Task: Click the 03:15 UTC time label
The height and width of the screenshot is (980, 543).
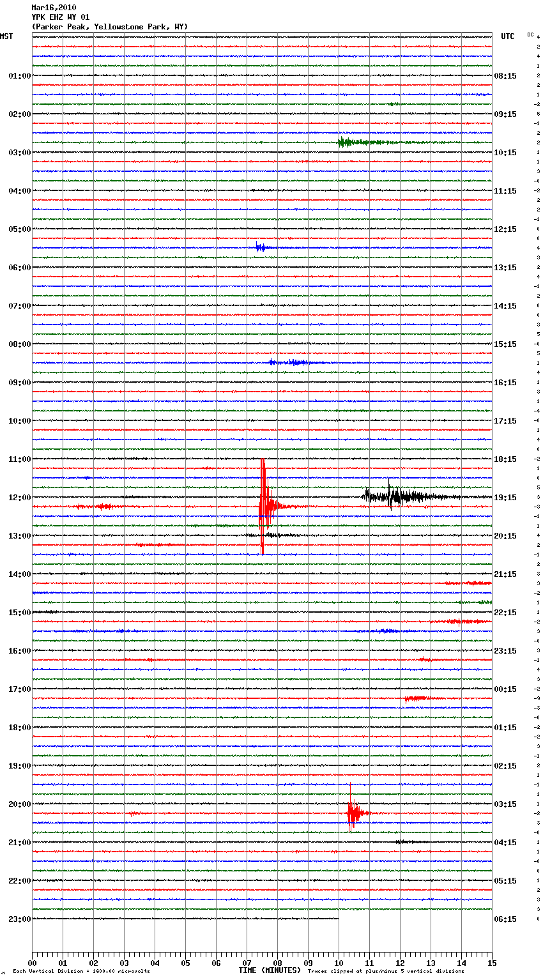Action: coord(505,804)
